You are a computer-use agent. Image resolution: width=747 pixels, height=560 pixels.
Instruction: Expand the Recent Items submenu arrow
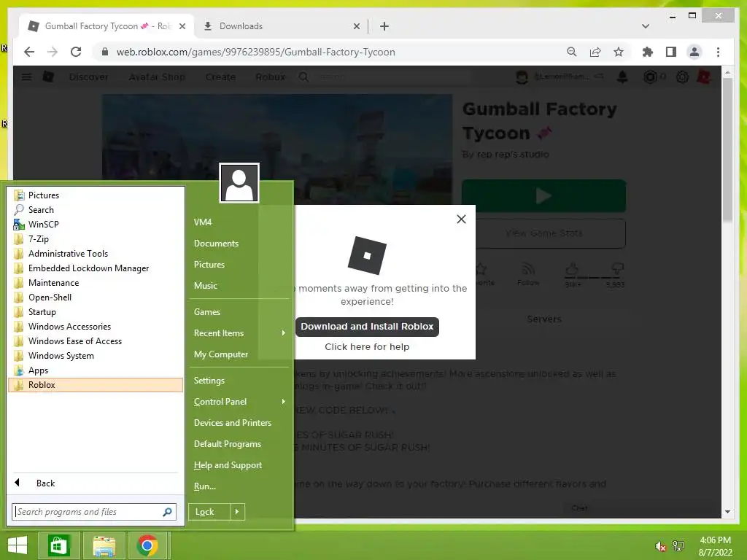coord(283,332)
